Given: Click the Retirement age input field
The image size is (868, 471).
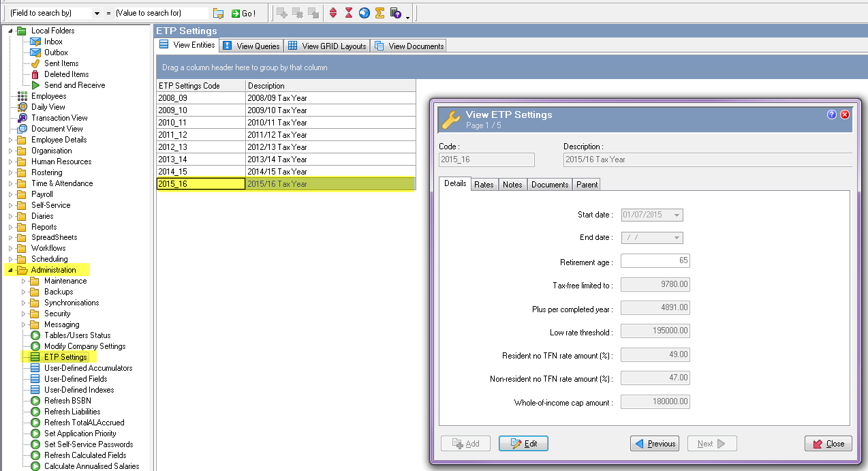Looking at the screenshot, I should pos(655,261).
